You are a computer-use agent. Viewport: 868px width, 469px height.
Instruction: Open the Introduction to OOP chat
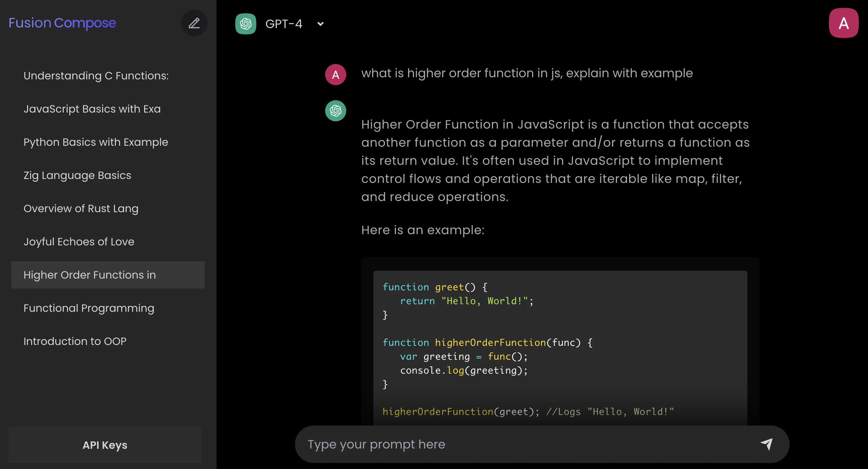(75, 341)
